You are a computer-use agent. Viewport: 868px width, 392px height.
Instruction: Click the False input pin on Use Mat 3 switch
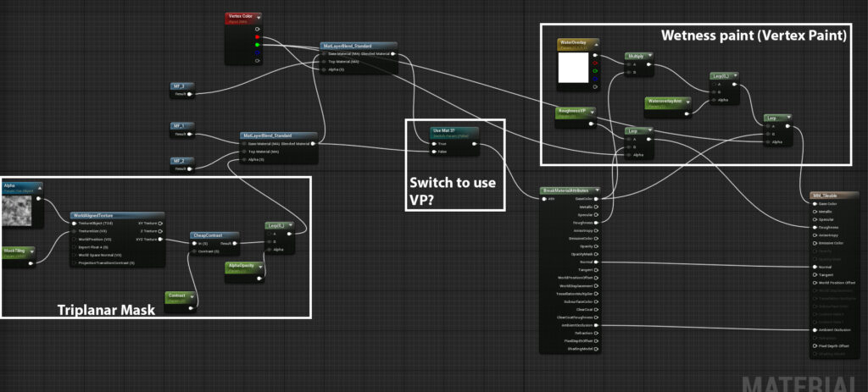point(433,152)
